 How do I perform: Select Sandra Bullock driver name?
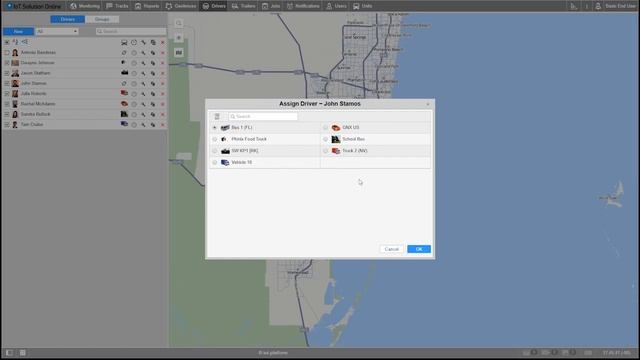(36, 114)
